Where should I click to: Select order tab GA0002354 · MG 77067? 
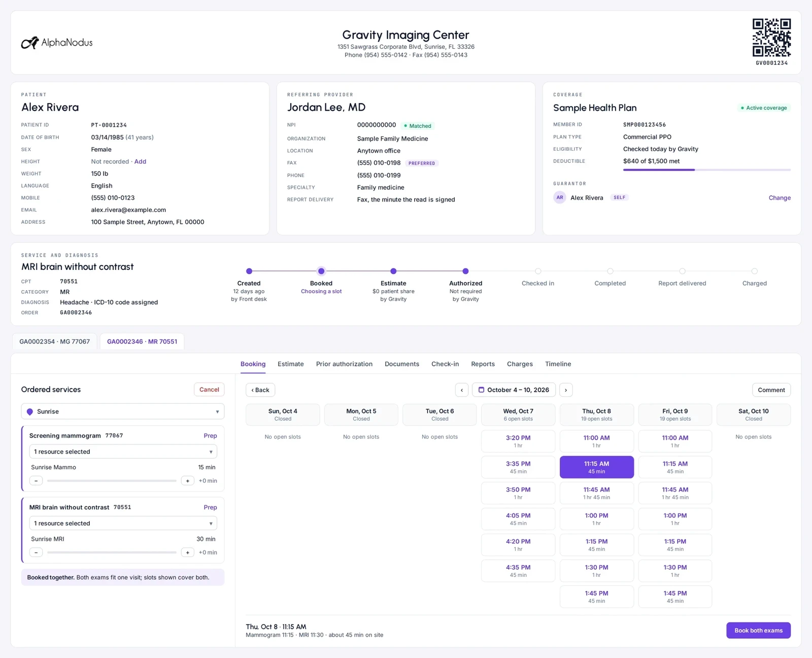tap(55, 341)
